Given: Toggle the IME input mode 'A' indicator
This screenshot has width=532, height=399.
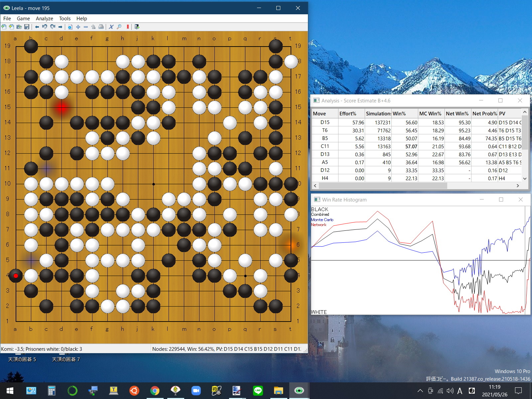Looking at the screenshot, I should [460, 391].
